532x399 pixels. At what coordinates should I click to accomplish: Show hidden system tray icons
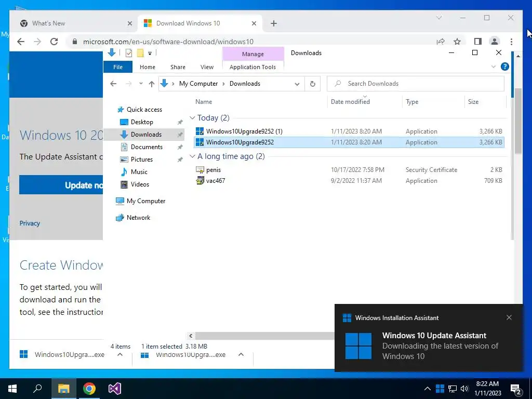coord(428,389)
